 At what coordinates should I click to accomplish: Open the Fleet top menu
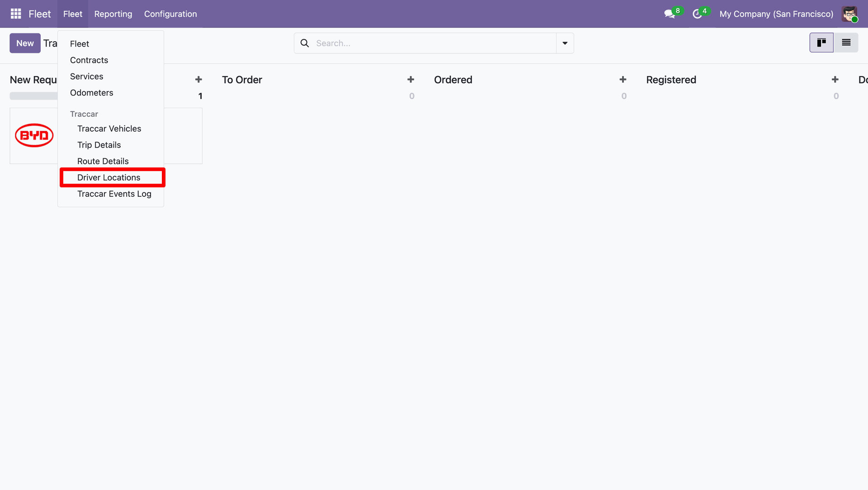pos(73,14)
